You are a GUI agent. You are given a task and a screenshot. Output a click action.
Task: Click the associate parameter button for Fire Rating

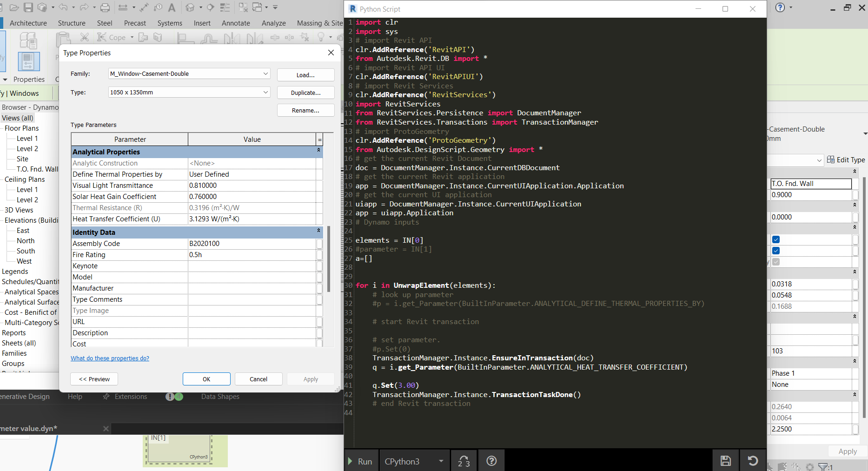[319, 255]
